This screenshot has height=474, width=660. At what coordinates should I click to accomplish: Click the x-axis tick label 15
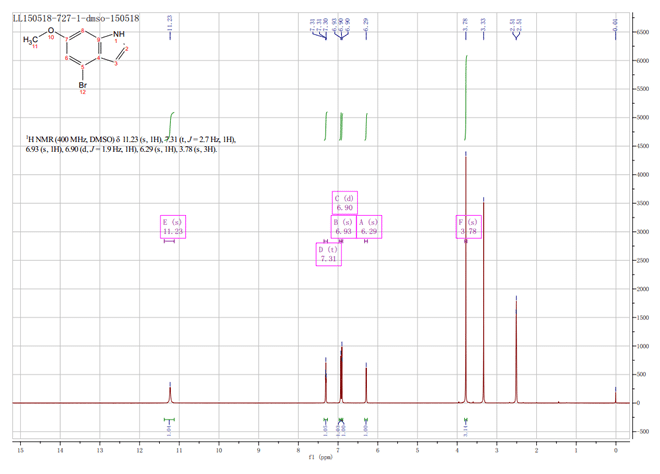pyautogui.click(x=20, y=450)
